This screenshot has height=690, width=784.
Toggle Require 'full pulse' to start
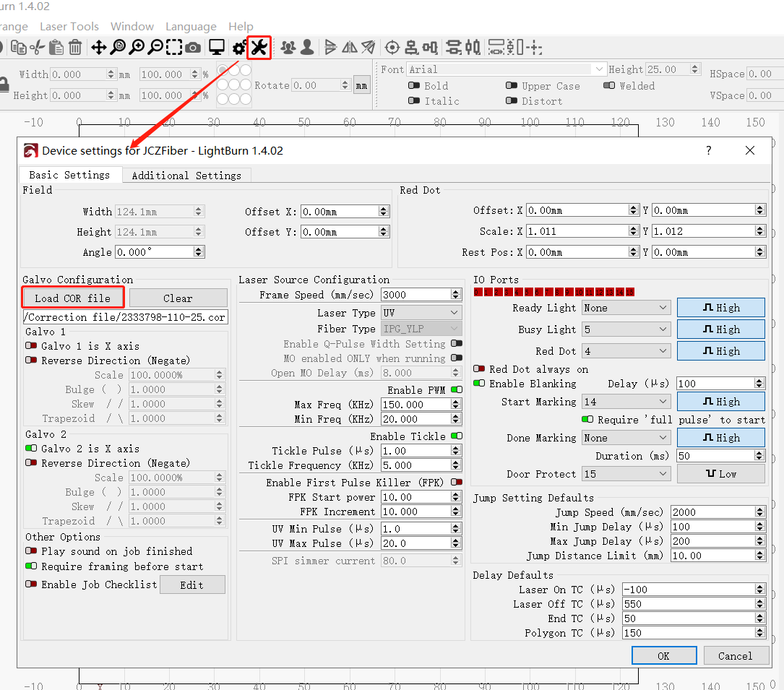(x=587, y=420)
